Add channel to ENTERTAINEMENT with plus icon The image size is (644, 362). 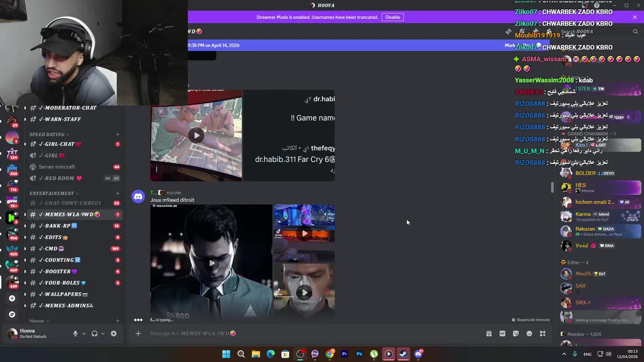[x=117, y=193]
